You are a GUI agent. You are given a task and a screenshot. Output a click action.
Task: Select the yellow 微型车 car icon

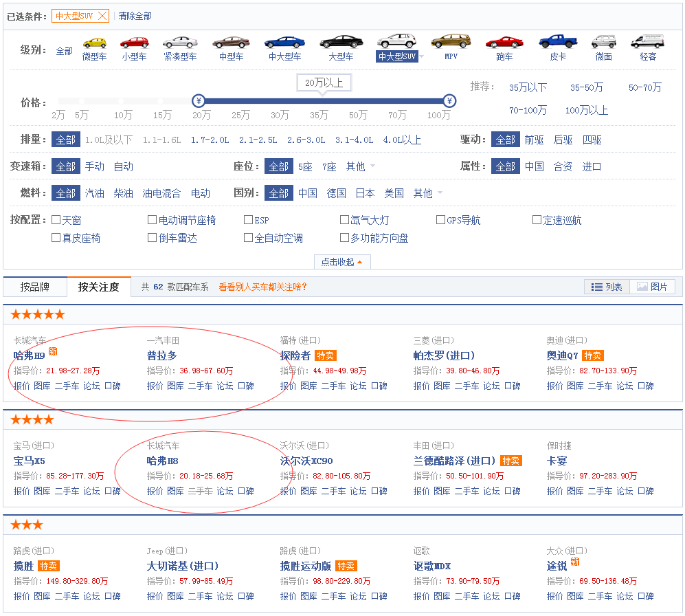[x=95, y=43]
